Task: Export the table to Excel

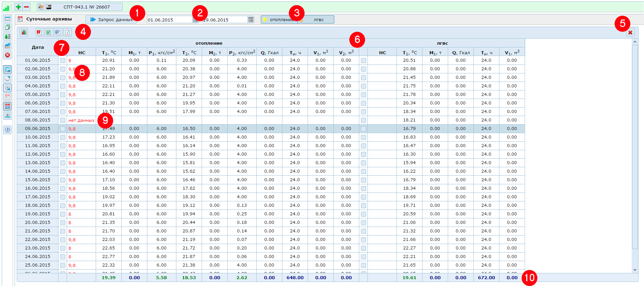Action: (49, 32)
